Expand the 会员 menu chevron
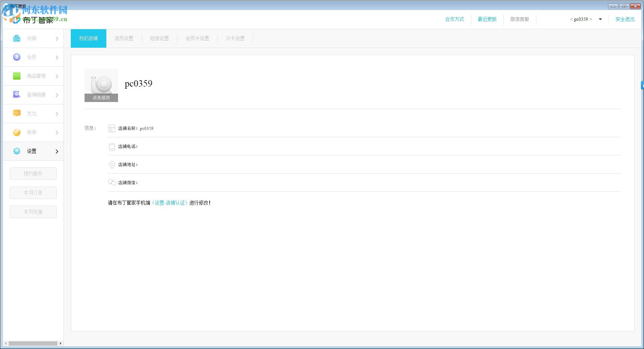 57,57
